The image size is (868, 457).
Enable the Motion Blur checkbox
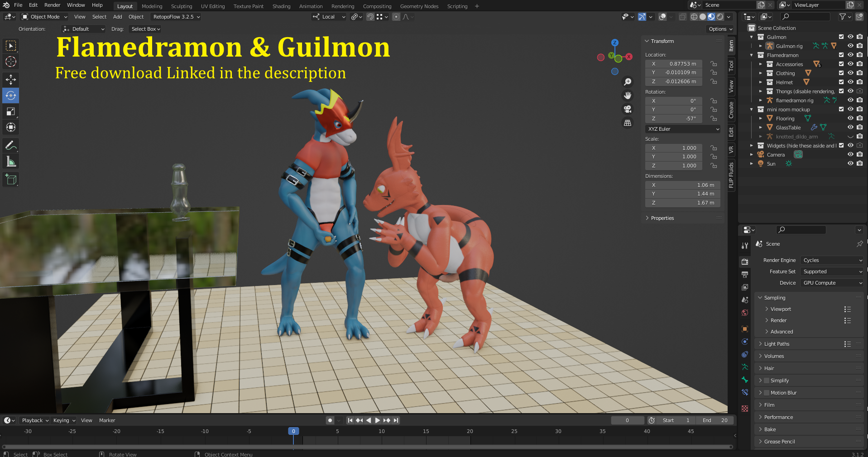point(767,393)
